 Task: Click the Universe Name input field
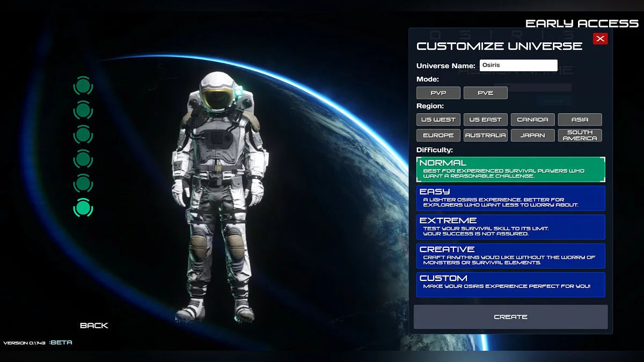click(518, 65)
